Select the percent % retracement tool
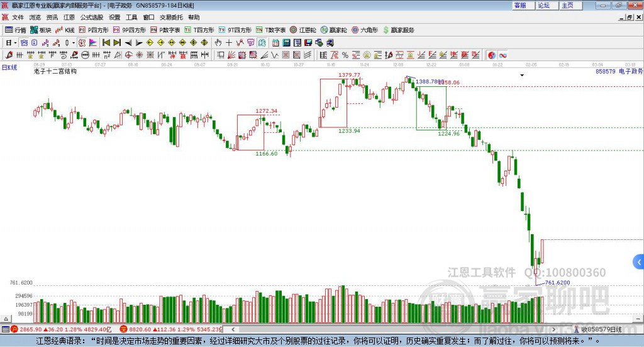The image size is (644, 347). 345,55
